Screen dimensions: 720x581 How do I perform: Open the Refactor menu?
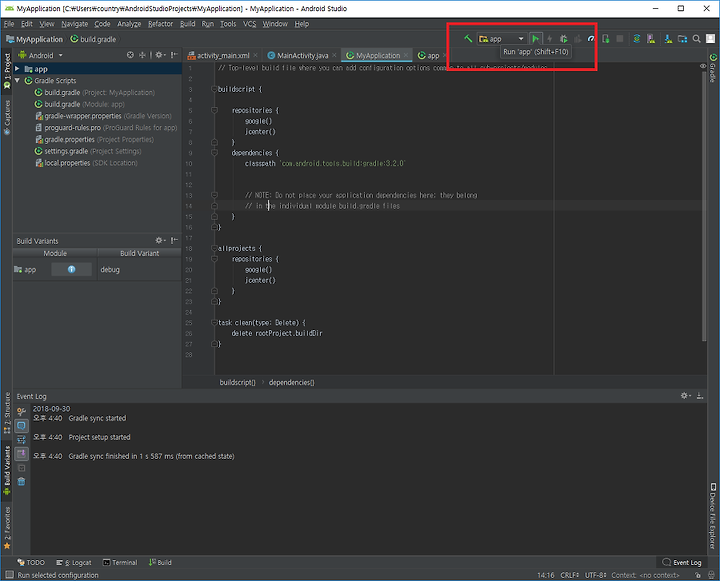[160, 24]
